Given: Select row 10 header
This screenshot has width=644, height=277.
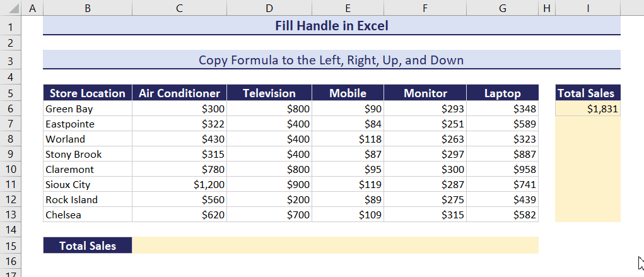Looking at the screenshot, I should tap(11, 169).
